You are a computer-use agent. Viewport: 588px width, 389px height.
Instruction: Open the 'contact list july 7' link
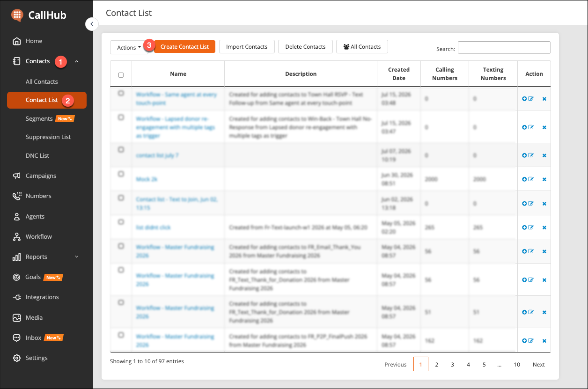pyautogui.click(x=157, y=155)
